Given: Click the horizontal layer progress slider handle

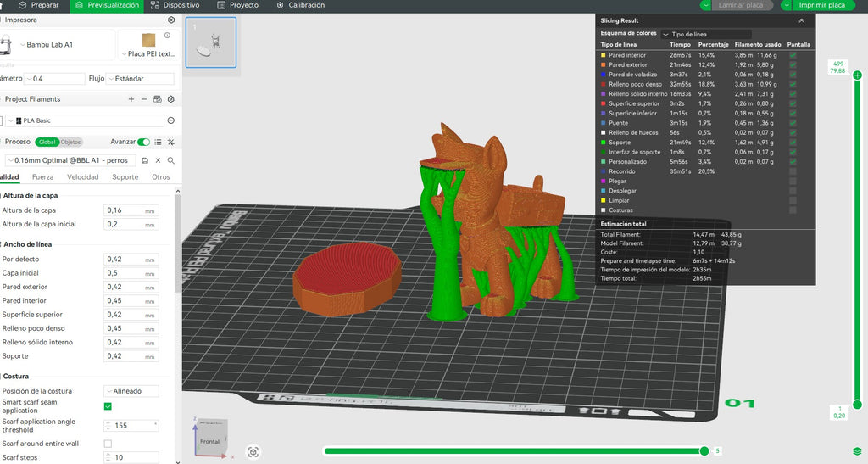Looking at the screenshot, I should [704, 450].
